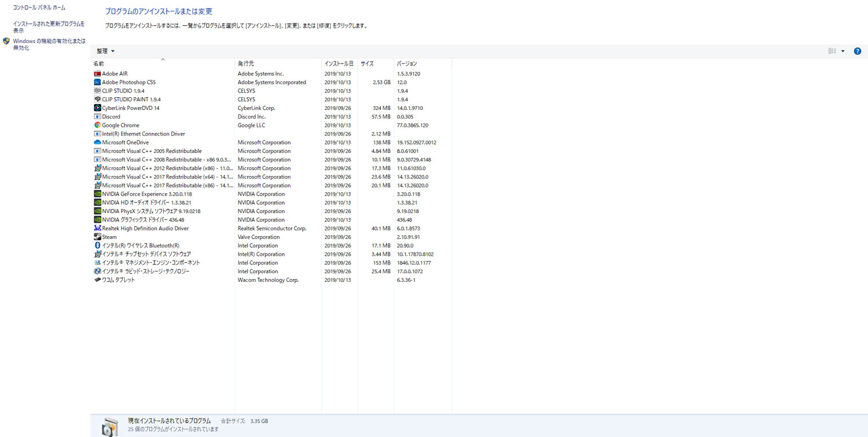The height and width of the screenshot is (437, 868).
Task: Select the CLIP STUDIO 1.9.4 name text
Action: pyautogui.click(x=123, y=91)
